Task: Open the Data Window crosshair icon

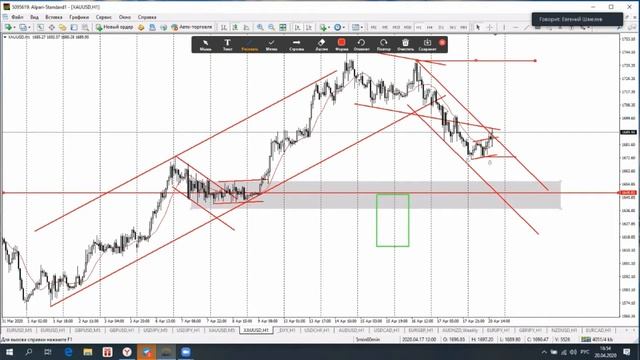Action: pos(52,27)
